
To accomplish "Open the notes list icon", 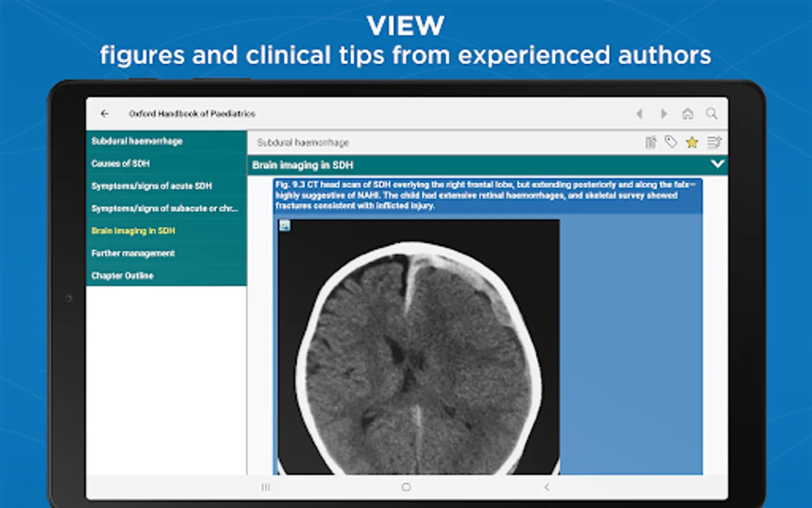I will pyautogui.click(x=714, y=142).
